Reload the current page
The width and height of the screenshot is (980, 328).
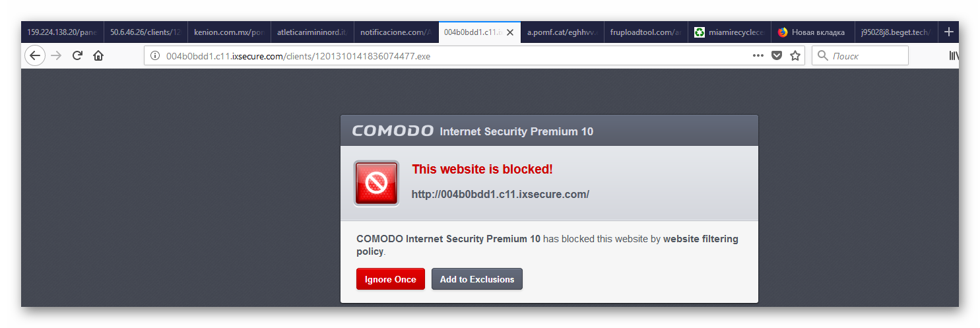(77, 56)
